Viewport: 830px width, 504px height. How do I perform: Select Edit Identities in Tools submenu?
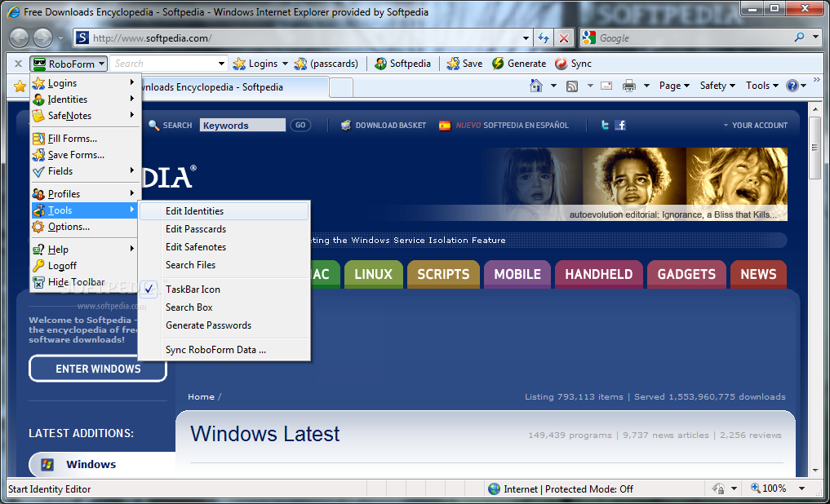pyautogui.click(x=224, y=211)
